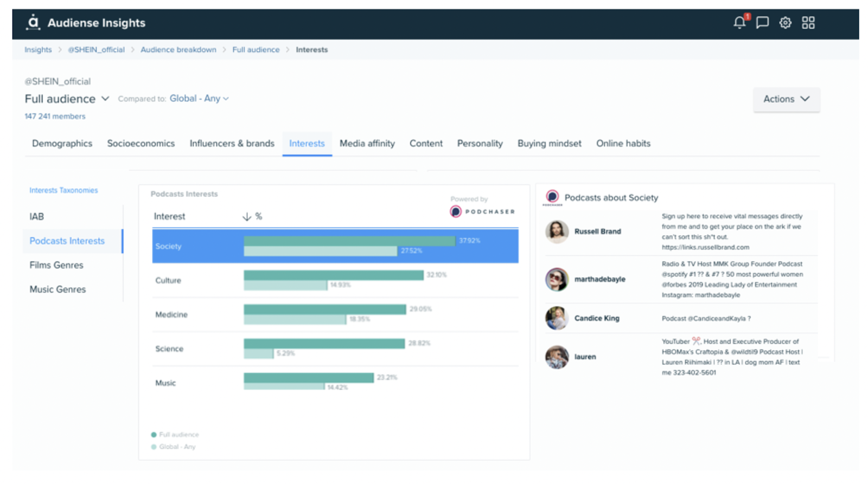Viewport: 868px width, 484px height.
Task: Switch to the Demographics tab
Action: point(62,144)
